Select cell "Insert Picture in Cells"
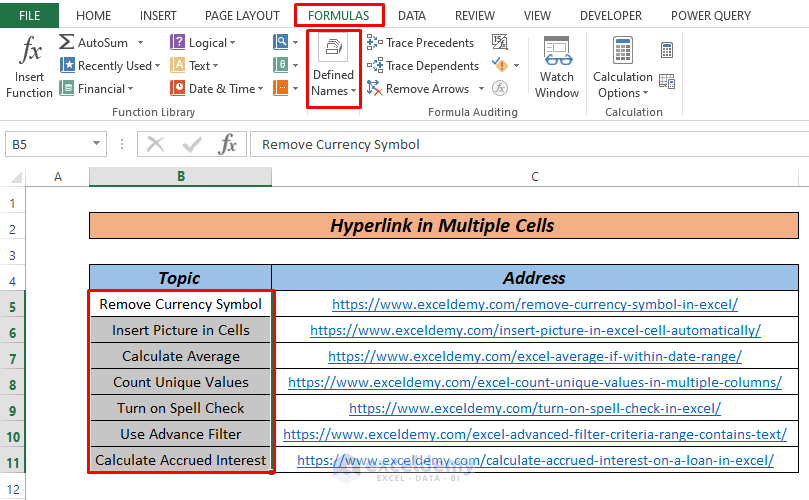Viewport: 809px width, 500px height. 181,330
